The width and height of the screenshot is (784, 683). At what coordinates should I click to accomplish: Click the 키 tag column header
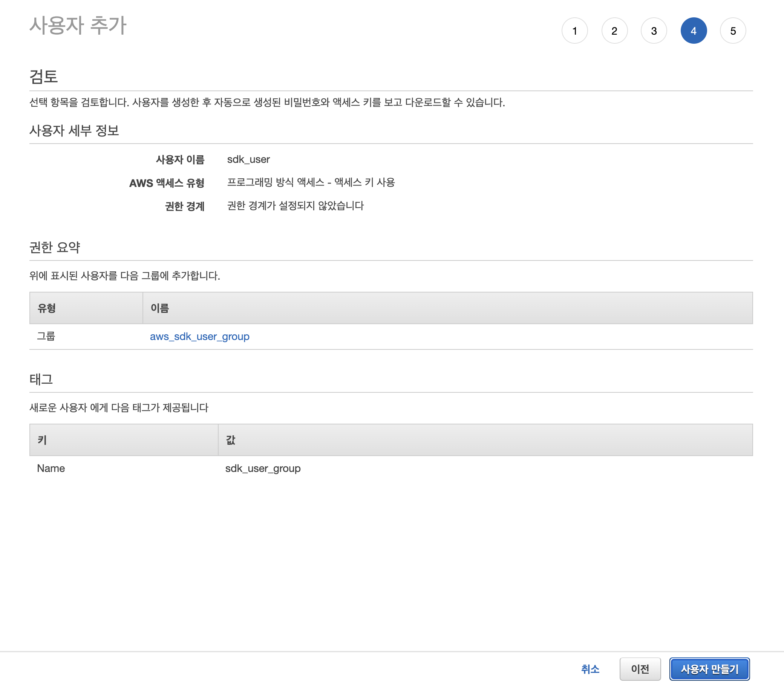tap(42, 440)
